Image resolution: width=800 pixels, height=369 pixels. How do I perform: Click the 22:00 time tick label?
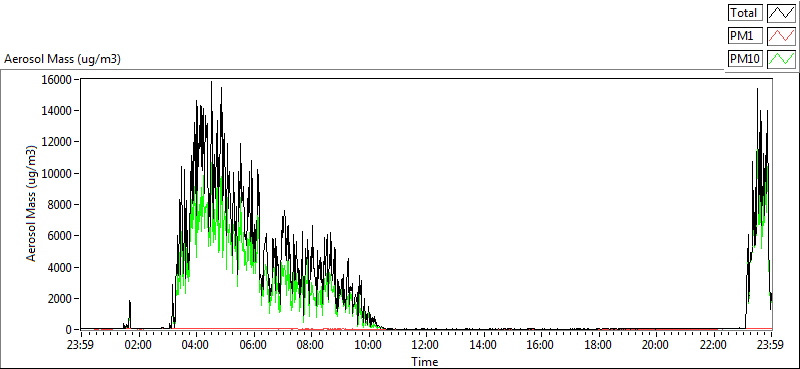click(x=713, y=344)
